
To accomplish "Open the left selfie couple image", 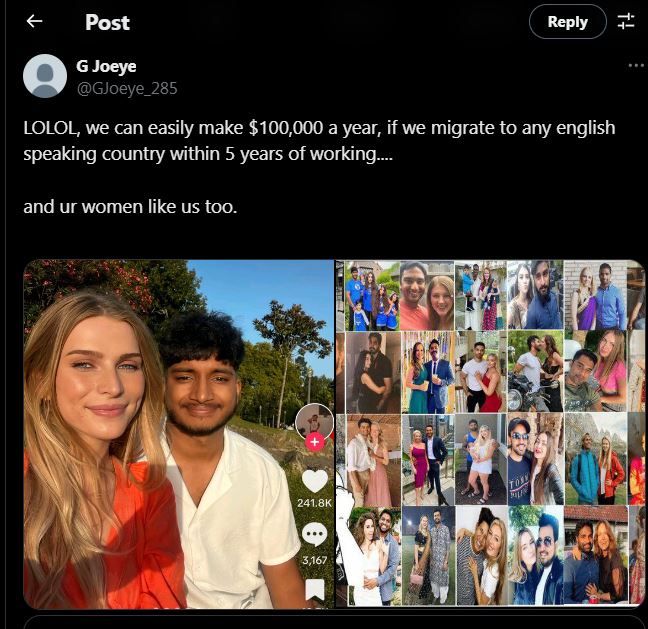I will pyautogui.click(x=179, y=434).
